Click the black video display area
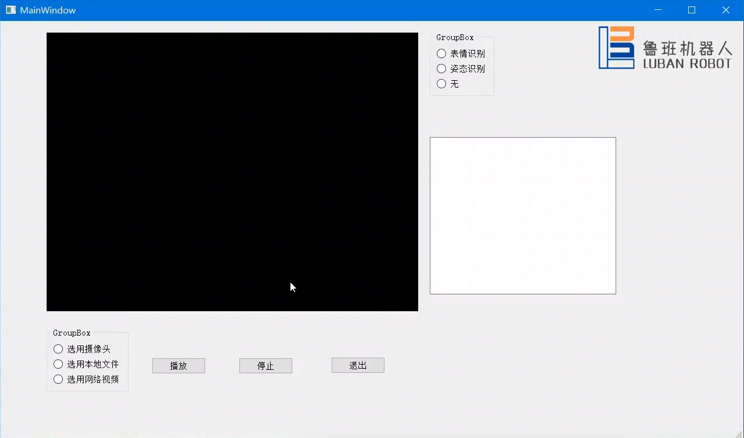This screenshot has height=438, width=744. [x=232, y=172]
